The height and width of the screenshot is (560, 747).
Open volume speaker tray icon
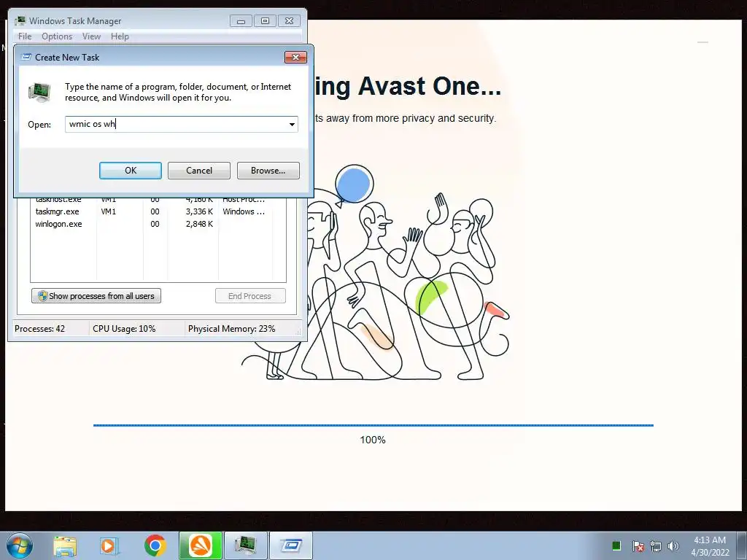(x=673, y=545)
